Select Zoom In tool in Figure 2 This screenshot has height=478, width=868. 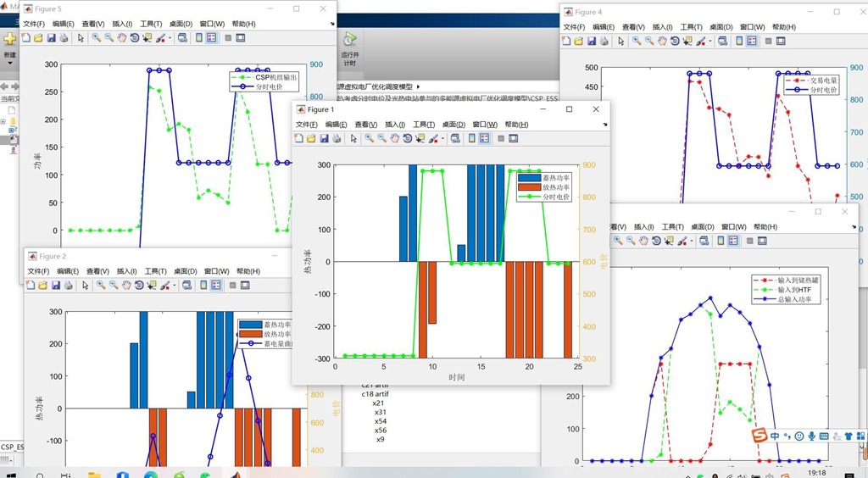click(100, 285)
